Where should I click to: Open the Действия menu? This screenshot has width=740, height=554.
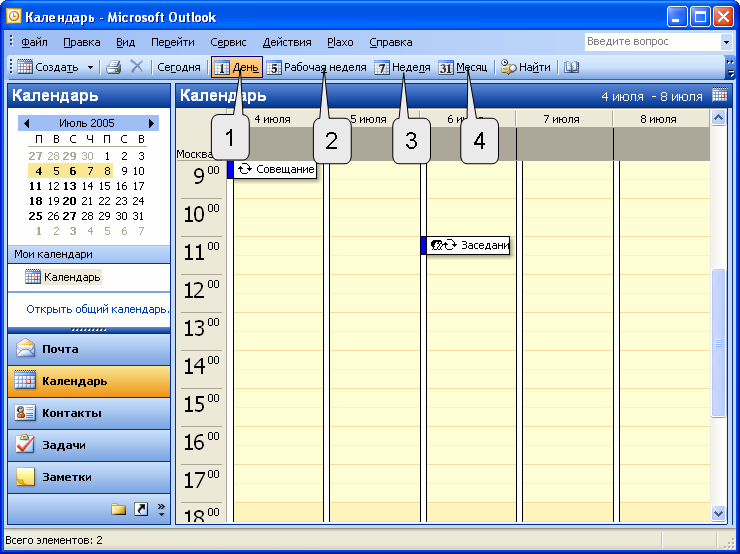tap(287, 42)
